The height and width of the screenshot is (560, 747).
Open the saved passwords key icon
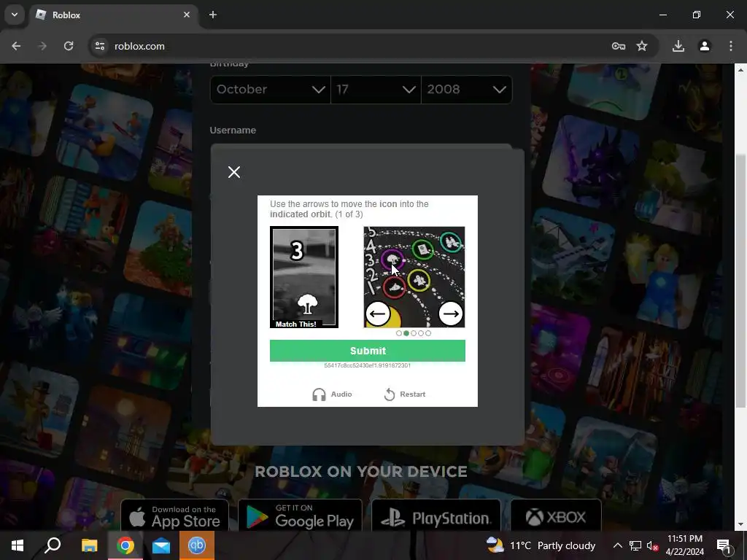coord(619,46)
